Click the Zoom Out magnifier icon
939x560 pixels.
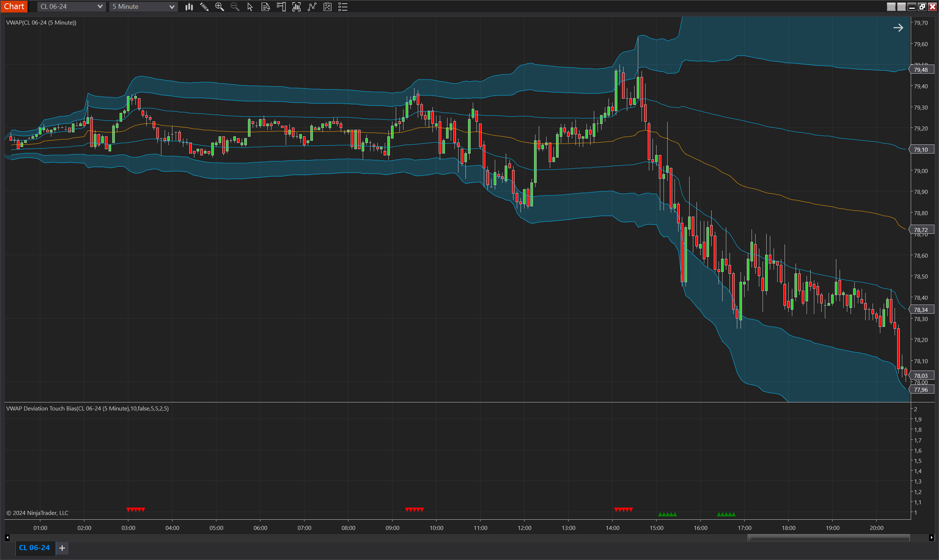(x=235, y=7)
